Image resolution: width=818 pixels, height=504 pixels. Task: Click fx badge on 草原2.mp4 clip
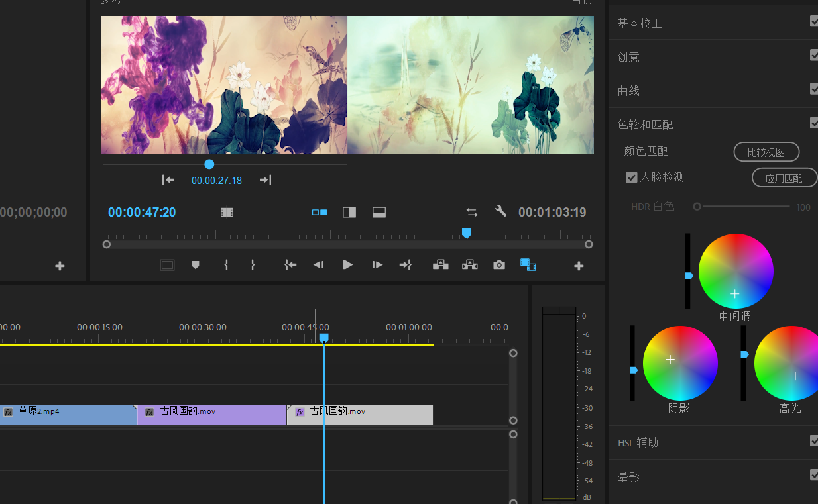tap(9, 412)
